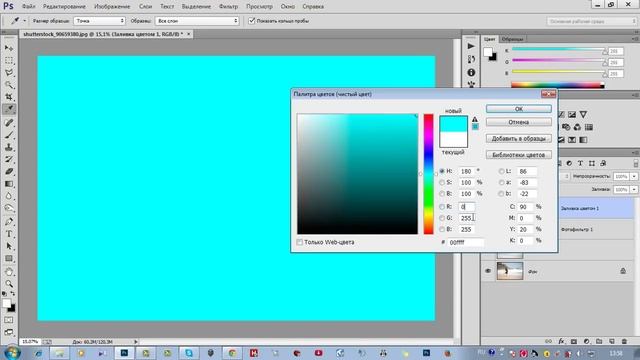Image resolution: width=640 pixels, height=360 pixels.
Task: Open the Color panel flyout menu
Action: 635,39
